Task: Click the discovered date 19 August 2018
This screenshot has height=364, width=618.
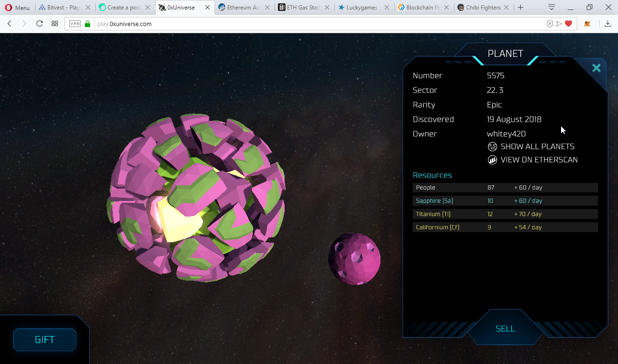Action: (x=514, y=119)
